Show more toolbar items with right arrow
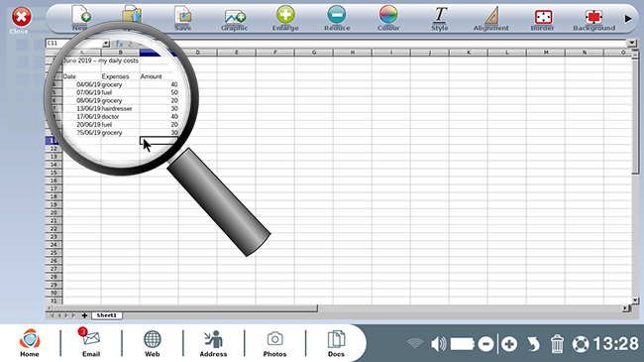Image resolution: width=644 pixels, height=362 pixels. coord(628,19)
